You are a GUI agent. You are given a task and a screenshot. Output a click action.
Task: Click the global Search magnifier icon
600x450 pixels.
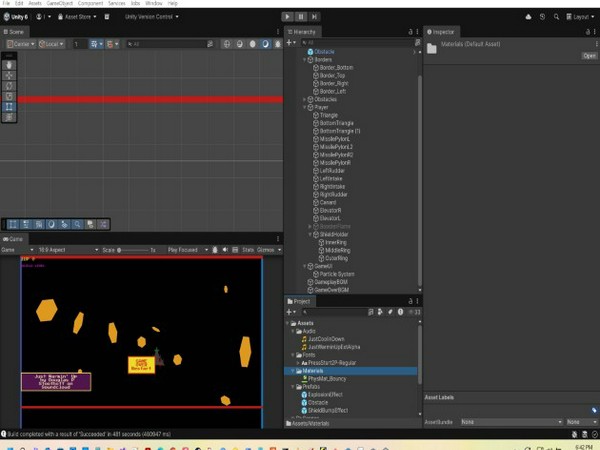pyautogui.click(x=556, y=16)
